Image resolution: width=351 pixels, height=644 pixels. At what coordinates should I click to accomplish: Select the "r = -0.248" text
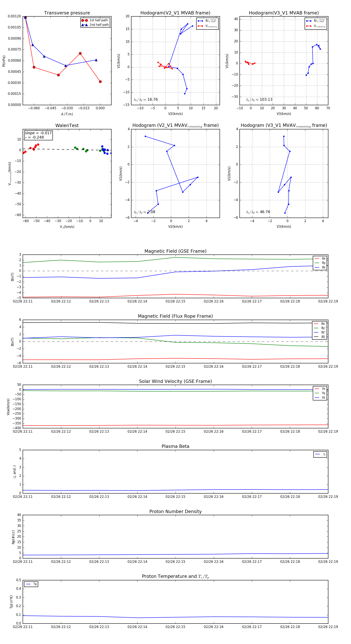[x=35, y=137]
